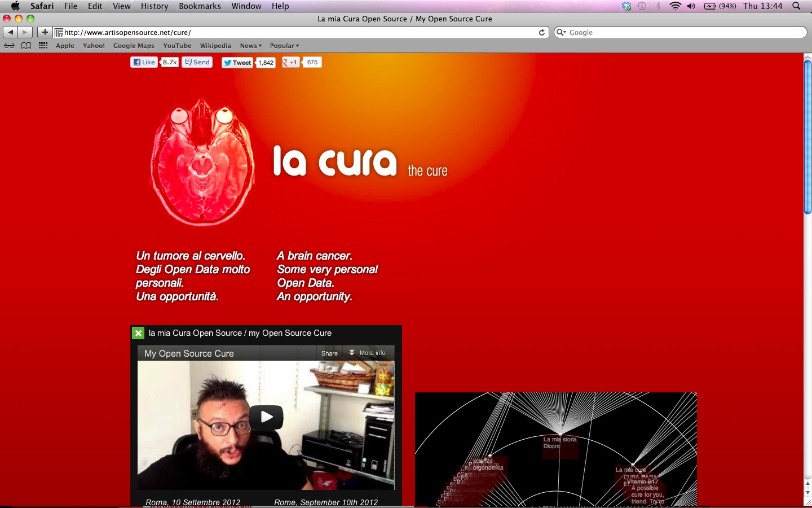Click the Facebook Send button

(x=197, y=62)
